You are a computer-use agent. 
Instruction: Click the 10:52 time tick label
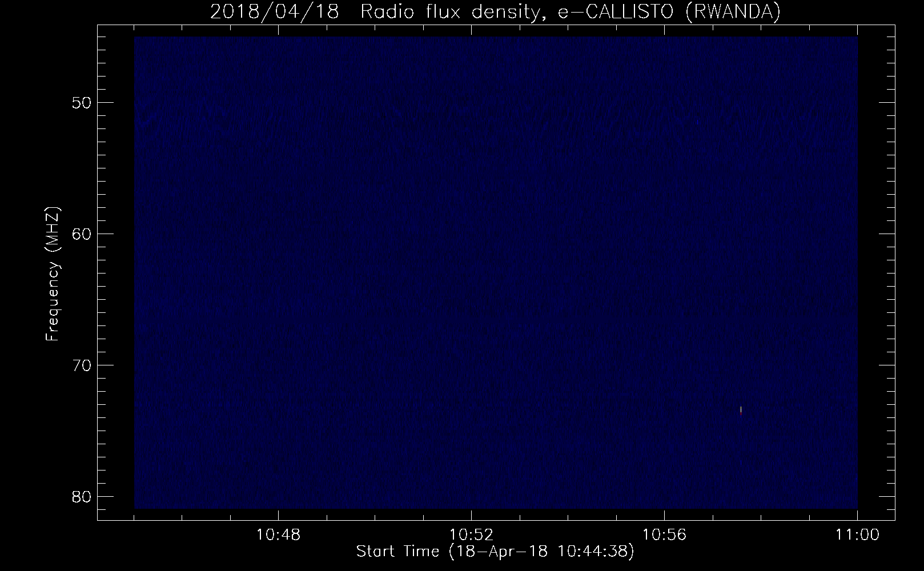tap(472, 535)
